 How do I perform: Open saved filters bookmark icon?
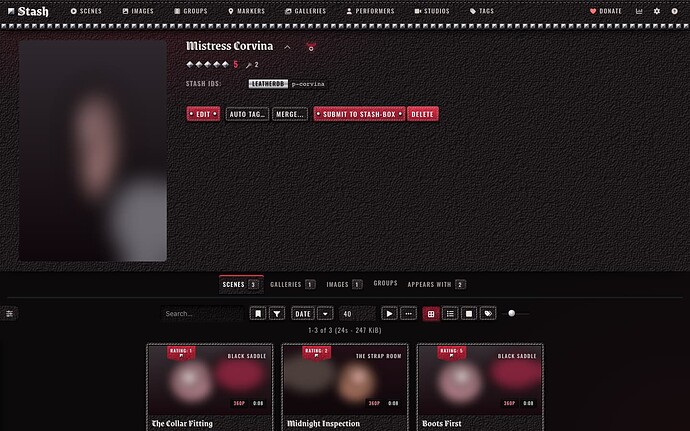click(258, 313)
